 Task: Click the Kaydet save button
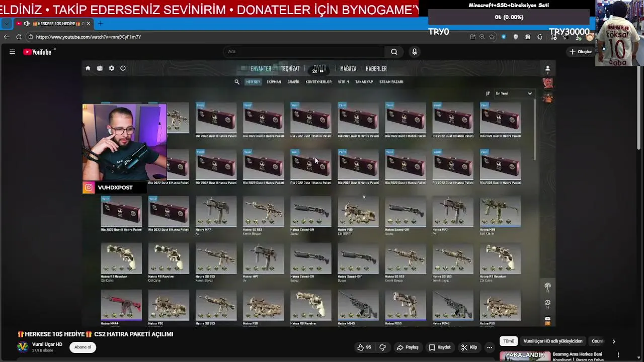(x=439, y=347)
